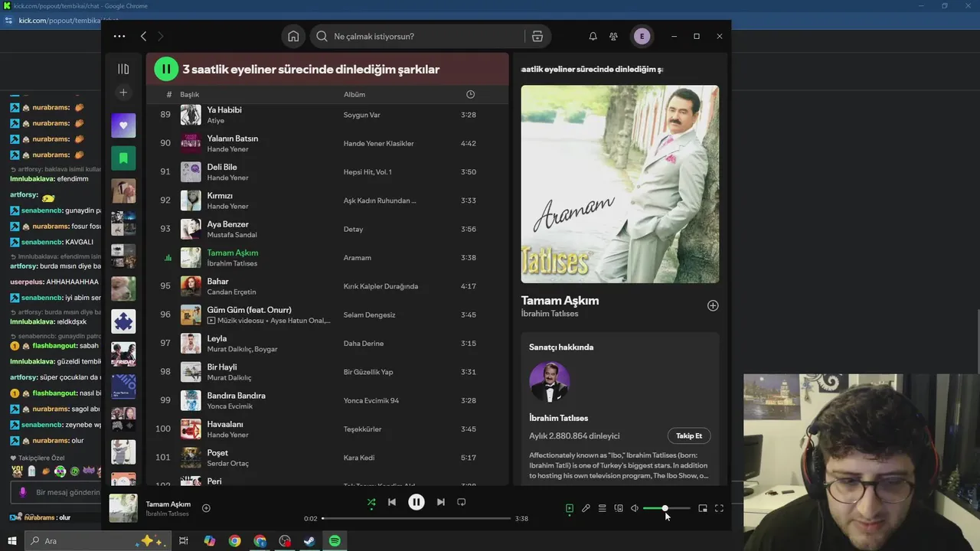Open the artist link Serdar Ortaç in list

point(227,464)
